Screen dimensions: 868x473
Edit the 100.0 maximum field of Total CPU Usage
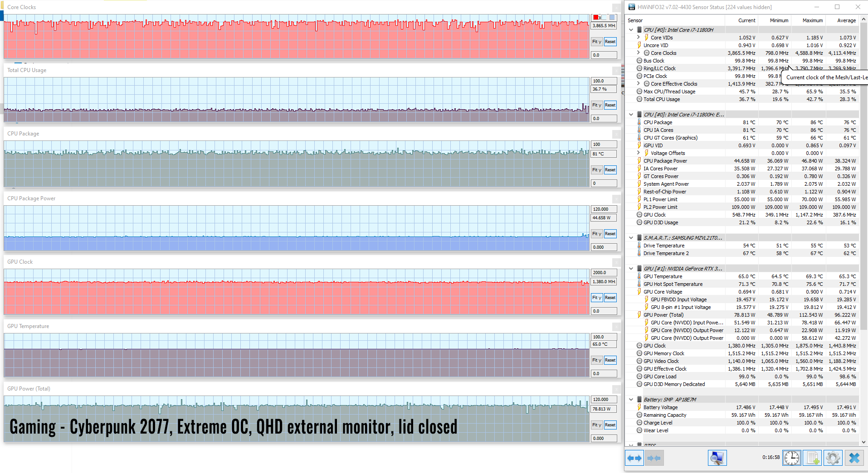604,81
